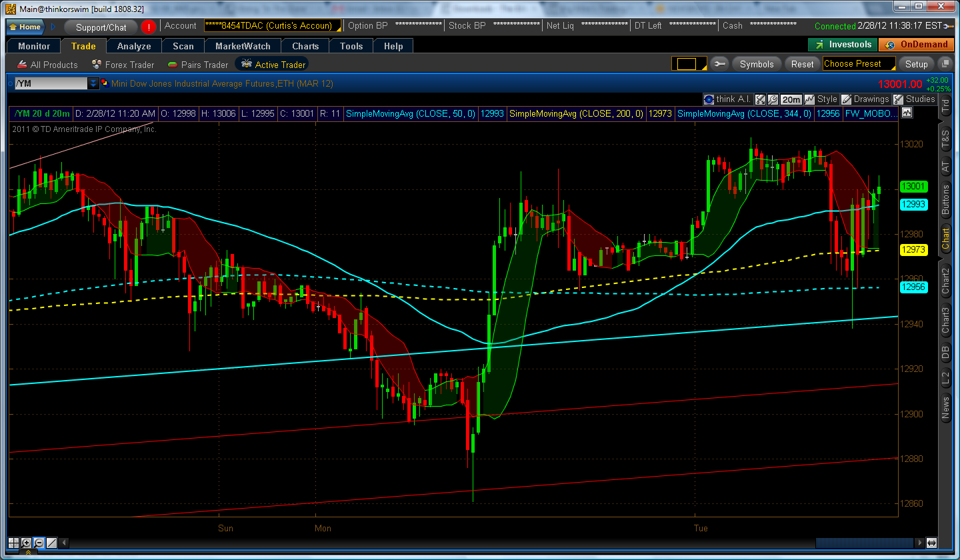Click the scroll-to-end icon at bottom right
This screenshot has height=560, width=960.
pyautogui.click(x=931, y=543)
